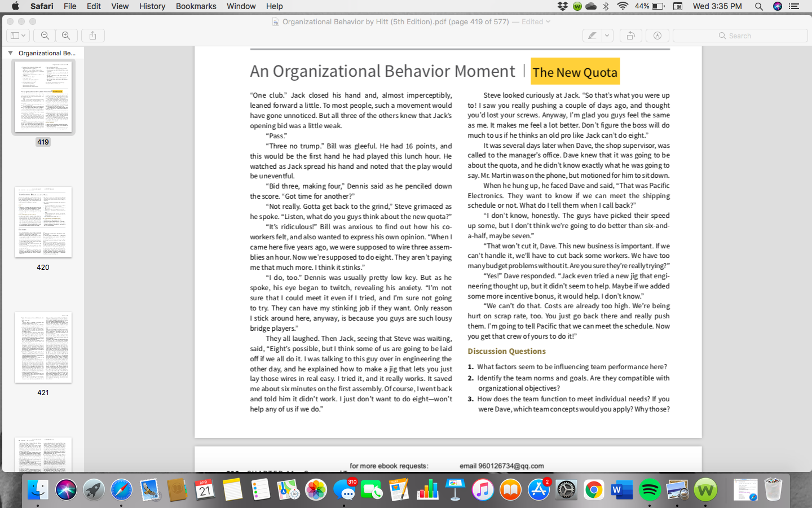
Task: Click the highlighted "The New Quota" heading
Action: point(575,72)
